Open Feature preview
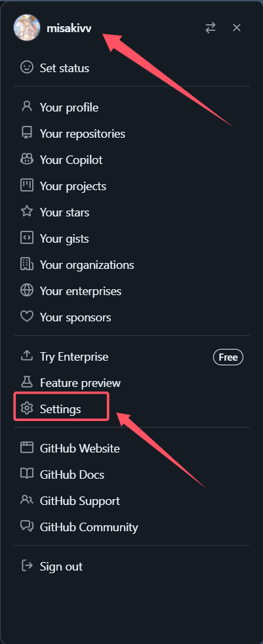 pos(131,383)
